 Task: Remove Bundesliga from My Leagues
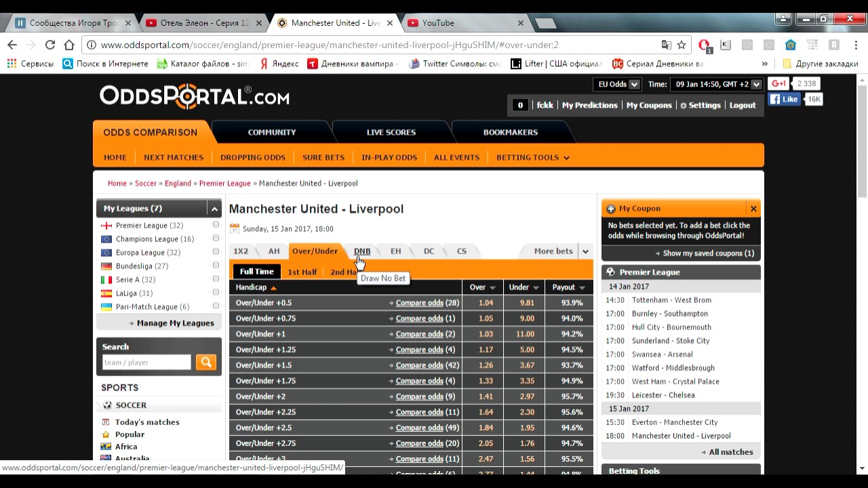click(216, 266)
